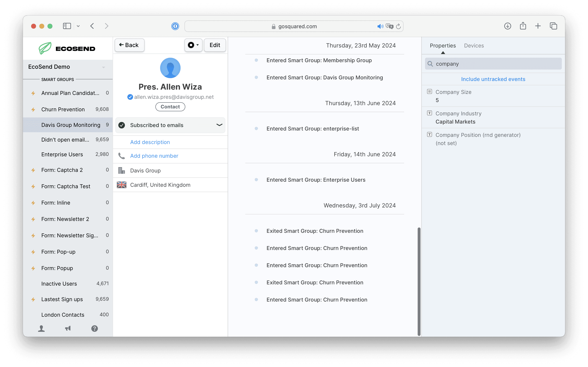Switch to the Properties tab
The height and width of the screenshot is (367, 588).
tap(442, 46)
